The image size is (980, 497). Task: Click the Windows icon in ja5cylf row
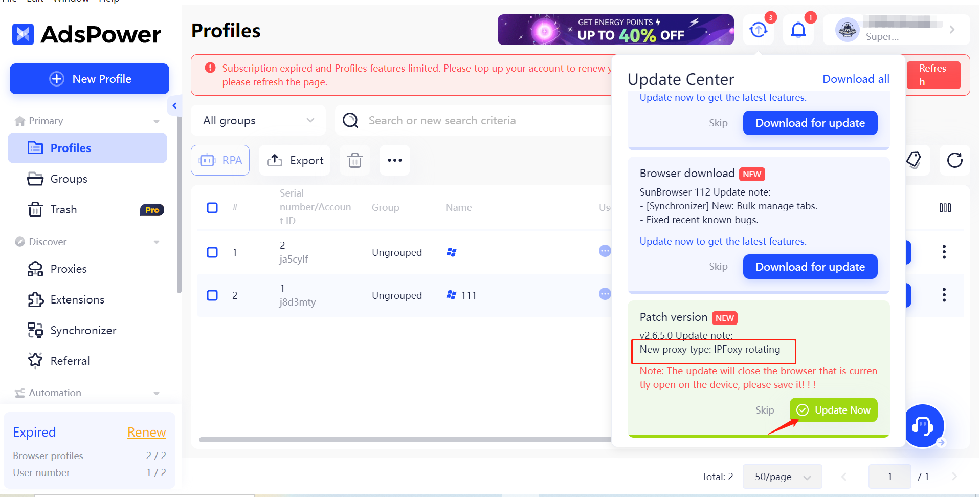click(451, 252)
